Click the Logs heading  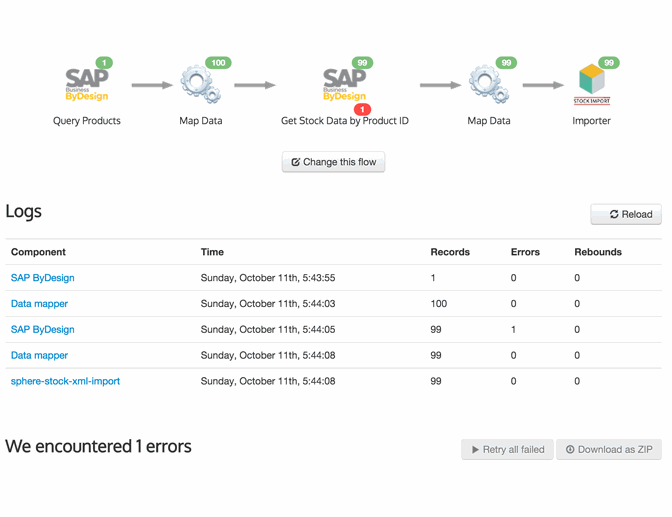24,211
